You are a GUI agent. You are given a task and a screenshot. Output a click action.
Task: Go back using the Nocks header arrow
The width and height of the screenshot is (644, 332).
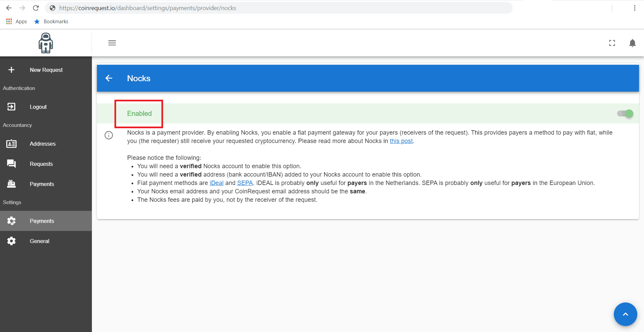(109, 78)
